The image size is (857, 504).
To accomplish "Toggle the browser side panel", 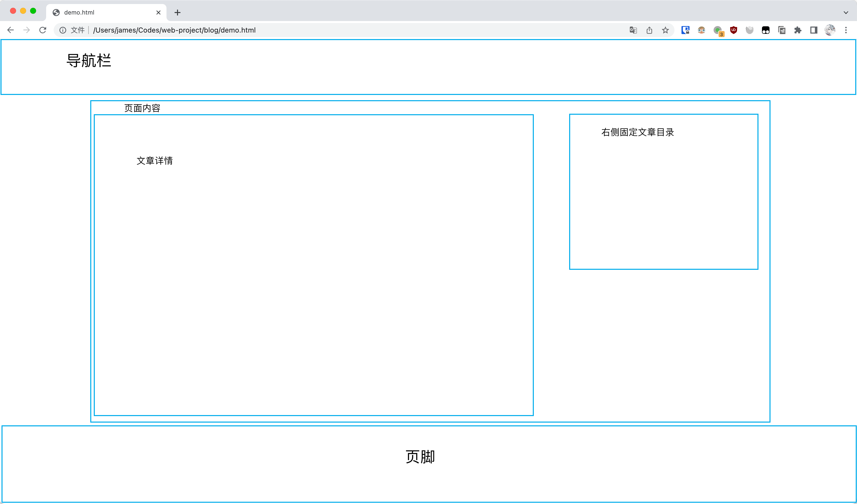I will (x=814, y=30).
